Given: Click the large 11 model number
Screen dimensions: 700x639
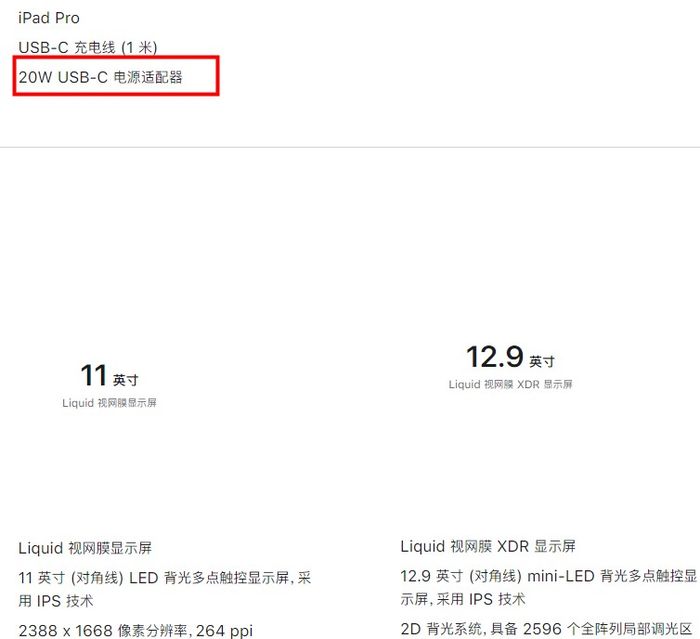Looking at the screenshot, I should (94, 375).
